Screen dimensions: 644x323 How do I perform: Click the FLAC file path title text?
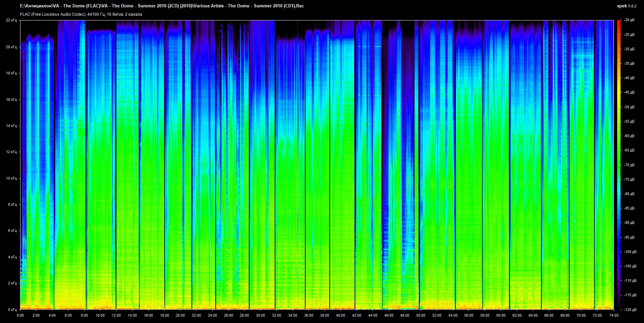tap(162, 6)
